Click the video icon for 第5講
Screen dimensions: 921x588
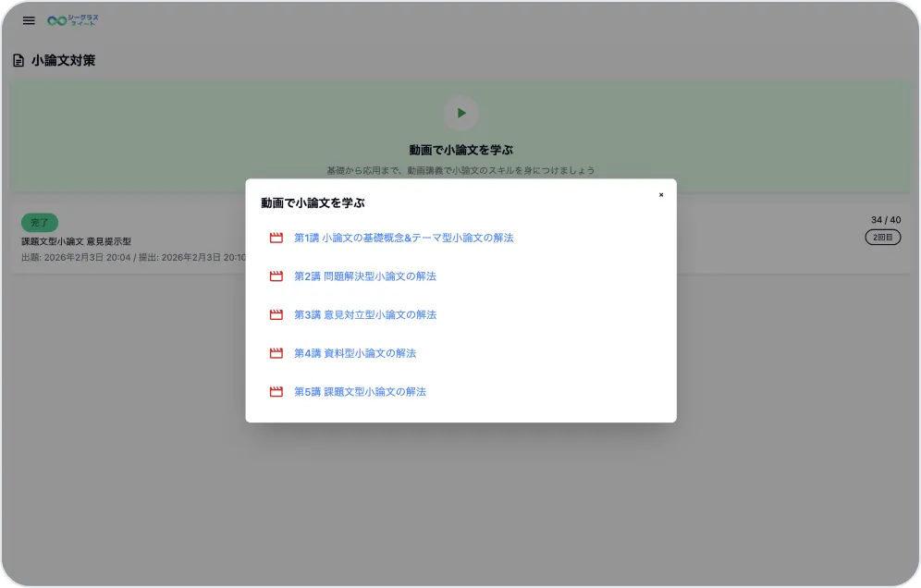pos(276,392)
